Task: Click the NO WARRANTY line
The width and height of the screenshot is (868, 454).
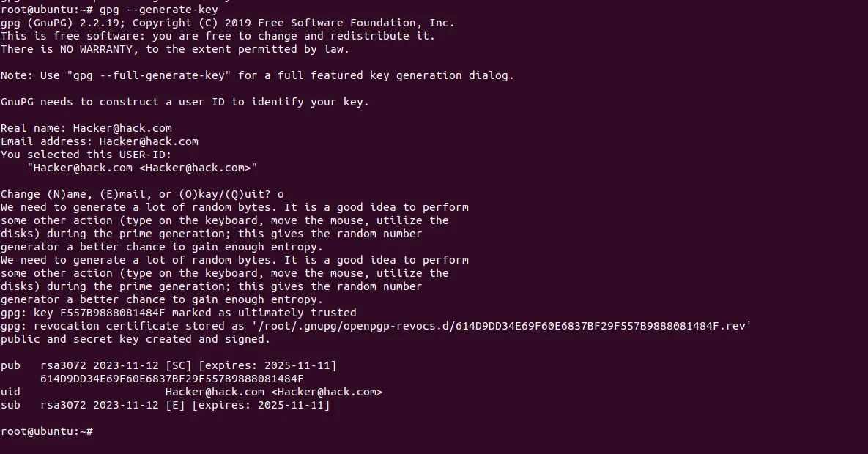Action: click(x=175, y=49)
